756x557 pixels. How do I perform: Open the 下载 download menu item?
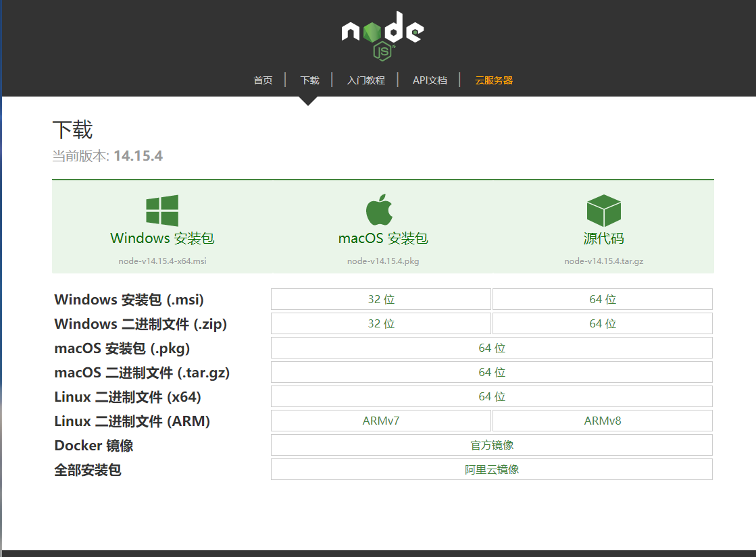[x=309, y=80]
